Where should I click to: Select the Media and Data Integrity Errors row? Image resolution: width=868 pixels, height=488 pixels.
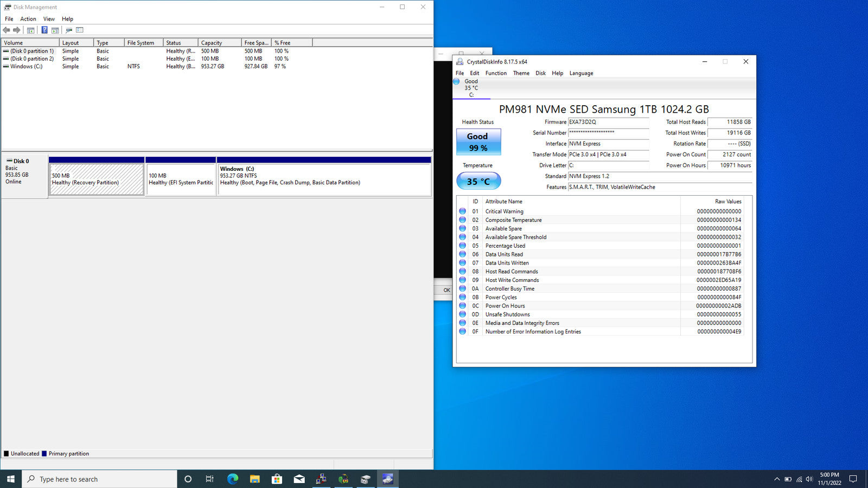click(x=601, y=323)
